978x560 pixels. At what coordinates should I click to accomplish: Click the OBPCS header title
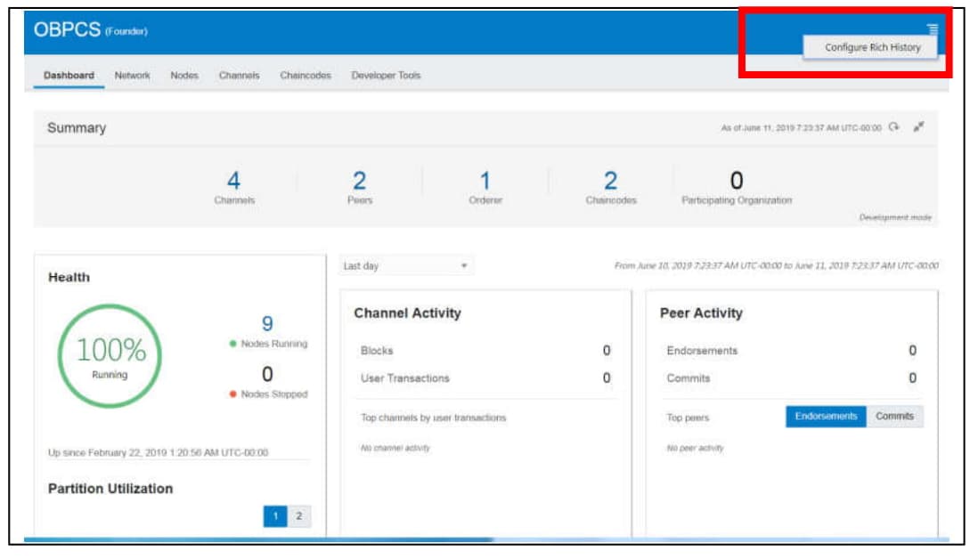pyautogui.click(x=67, y=29)
